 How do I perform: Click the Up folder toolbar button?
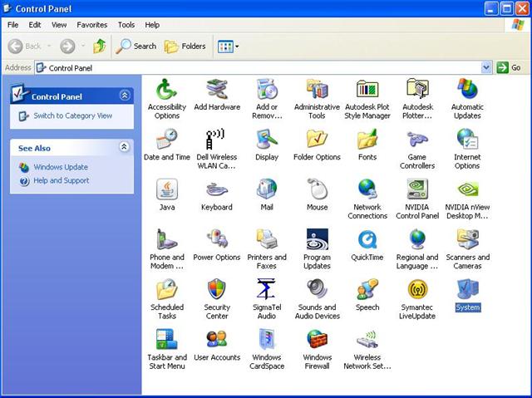pos(100,46)
